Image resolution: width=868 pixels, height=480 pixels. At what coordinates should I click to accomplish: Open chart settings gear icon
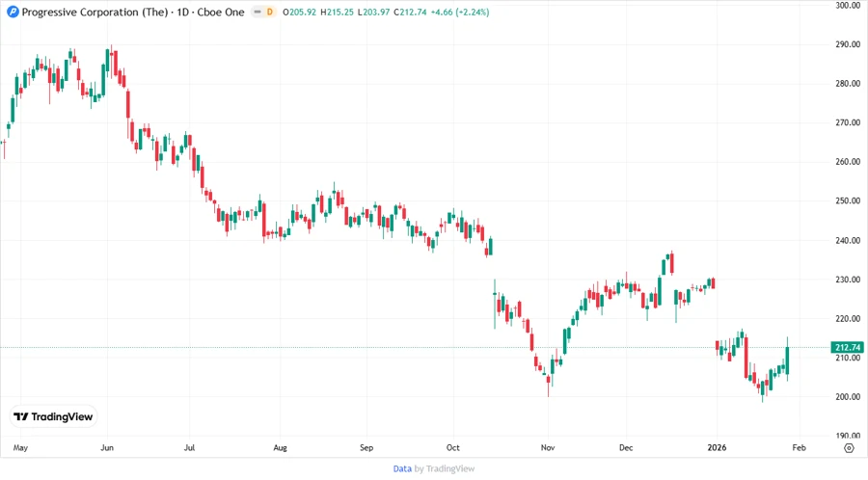[x=849, y=448]
